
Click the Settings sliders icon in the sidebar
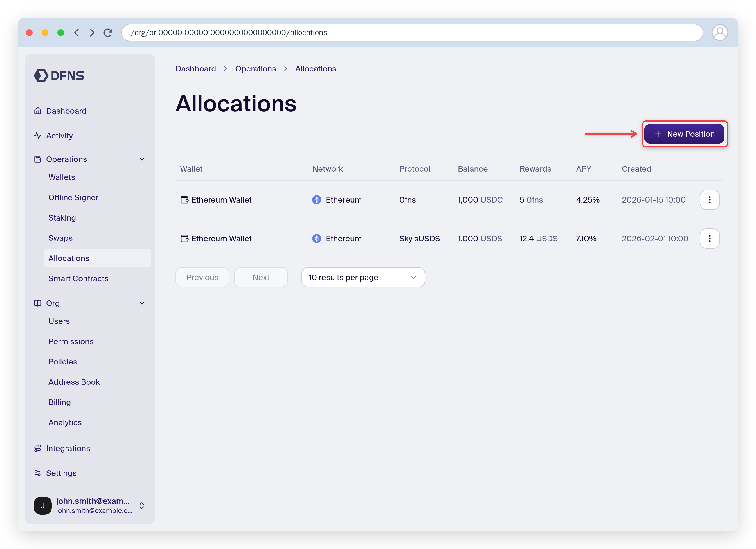click(x=38, y=473)
